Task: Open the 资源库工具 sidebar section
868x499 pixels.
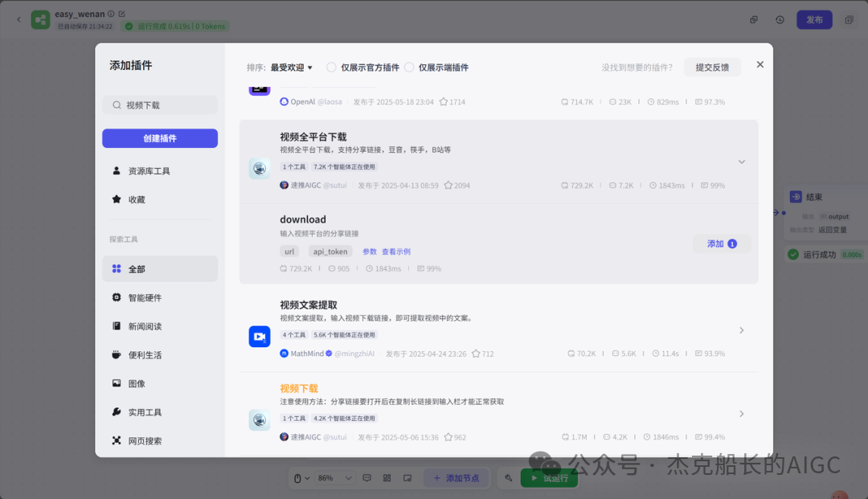Action: 149,170
